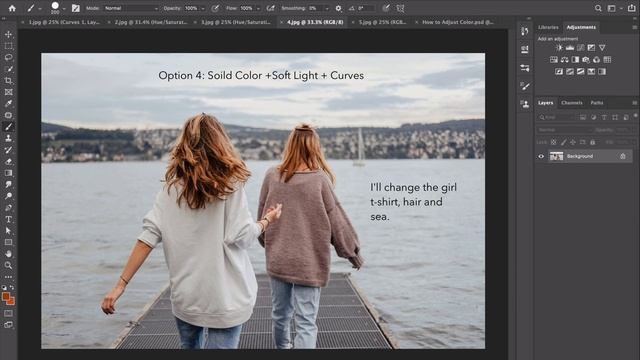The height and width of the screenshot is (360, 640).
Task: Switch to the 3.jpg document tab
Action: [x=236, y=22]
